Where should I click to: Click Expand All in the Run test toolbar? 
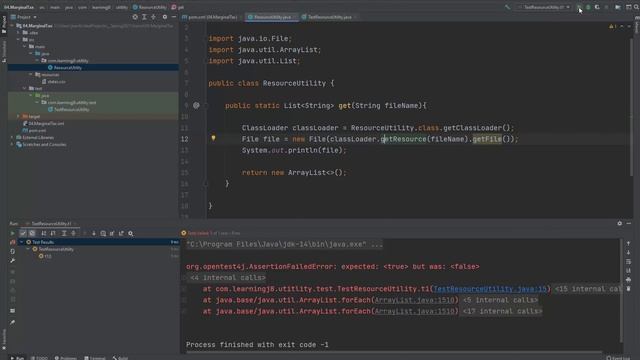(64, 233)
